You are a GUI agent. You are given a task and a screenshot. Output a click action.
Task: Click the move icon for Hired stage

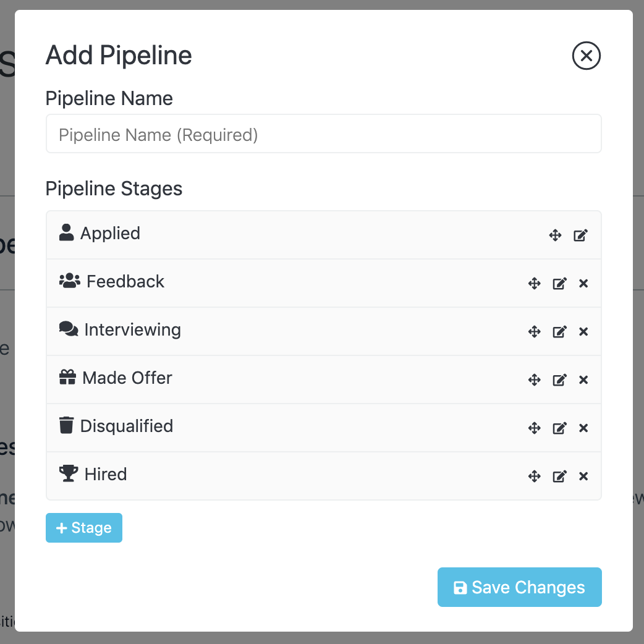[535, 477]
